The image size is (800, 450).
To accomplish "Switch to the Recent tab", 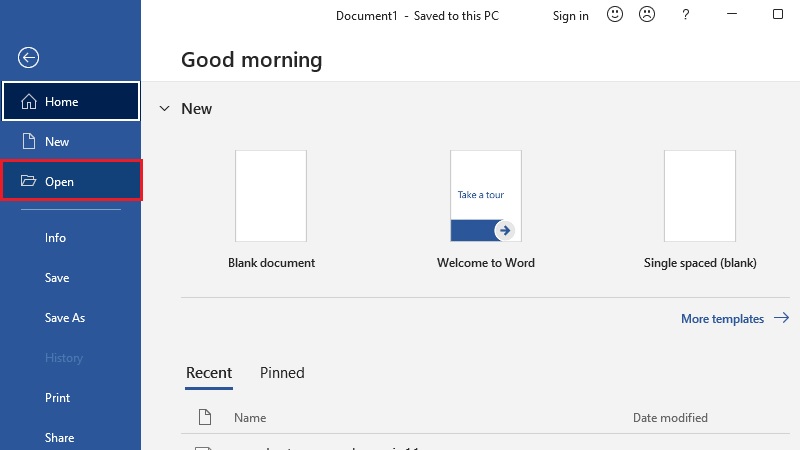I will pos(209,373).
